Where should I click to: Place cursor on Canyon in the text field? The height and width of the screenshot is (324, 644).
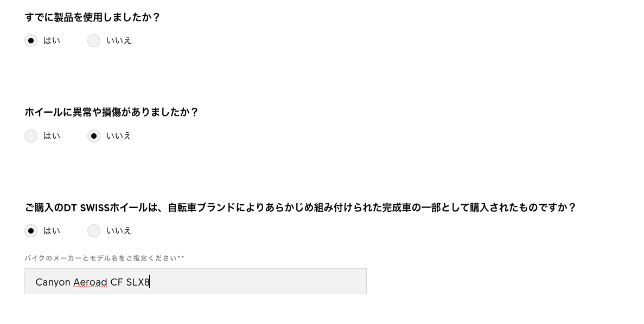(x=53, y=282)
